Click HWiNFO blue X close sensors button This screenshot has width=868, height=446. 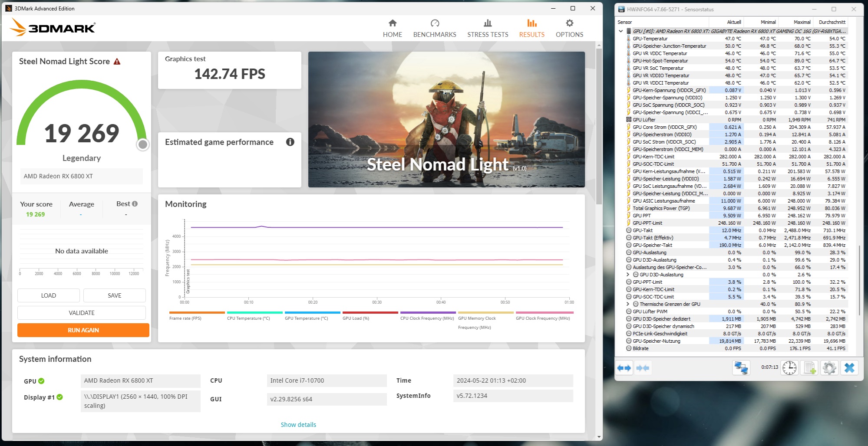pyautogui.click(x=849, y=368)
